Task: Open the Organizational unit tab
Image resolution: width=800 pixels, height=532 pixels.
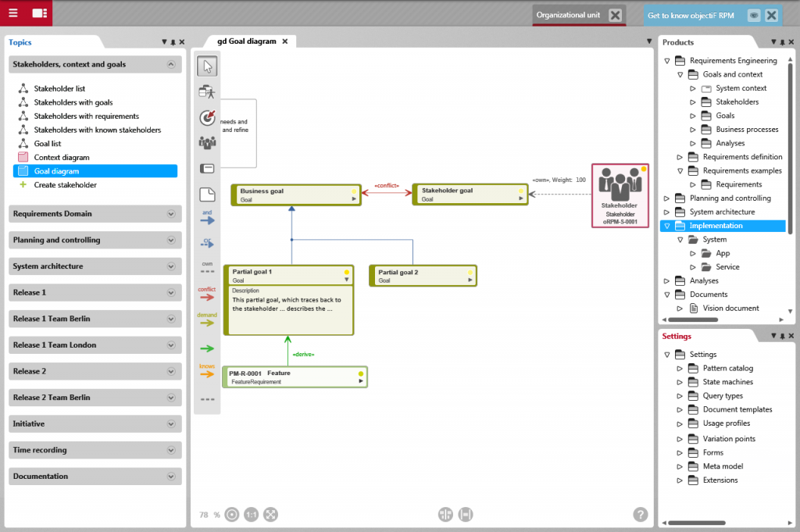Action: [x=568, y=15]
